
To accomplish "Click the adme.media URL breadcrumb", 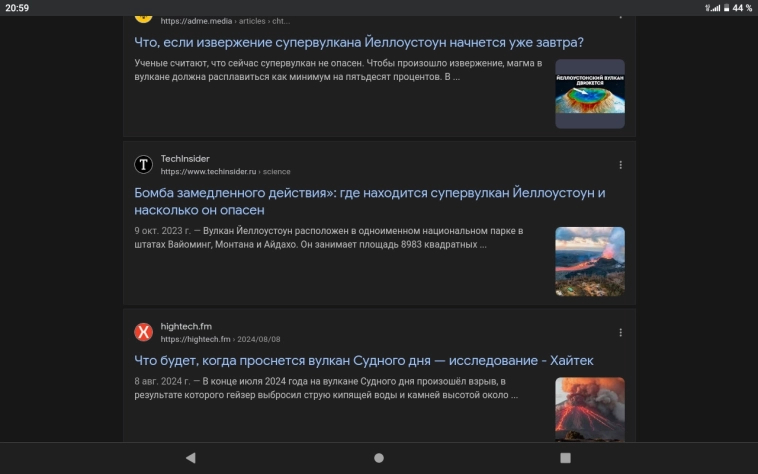I will [225, 21].
